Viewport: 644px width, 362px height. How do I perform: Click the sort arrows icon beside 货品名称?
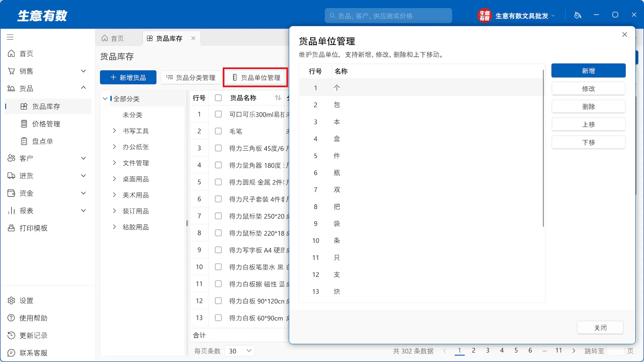pyautogui.click(x=278, y=98)
